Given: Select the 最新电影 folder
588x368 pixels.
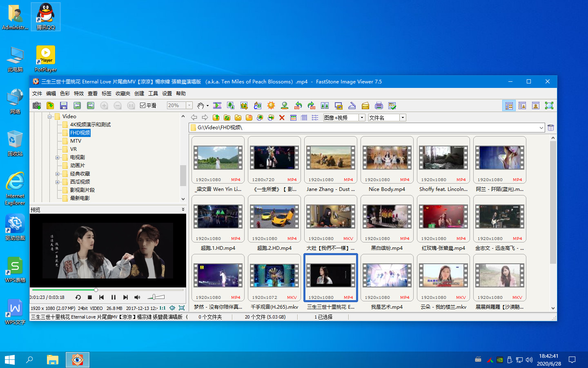Looking at the screenshot, I should coord(80,198).
